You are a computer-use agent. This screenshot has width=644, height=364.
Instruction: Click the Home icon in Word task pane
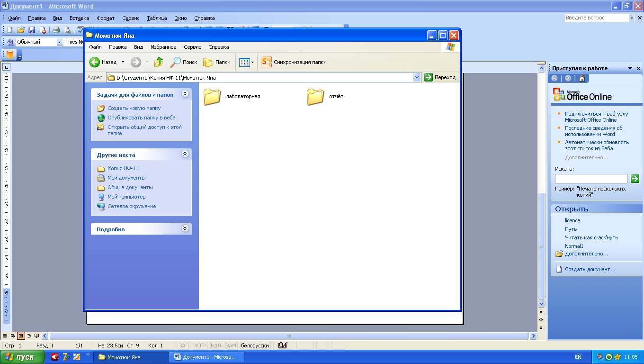click(x=581, y=78)
